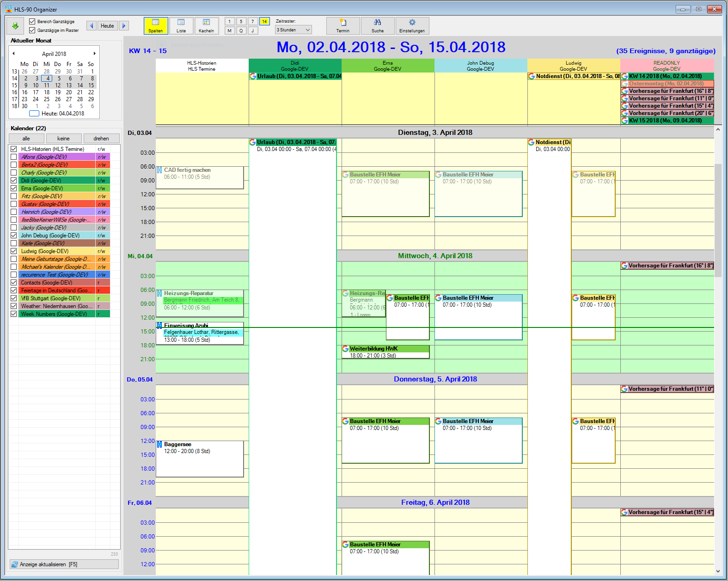The height and width of the screenshot is (581, 728).
Task: Click the Didi calendar green color bar
Action: pyautogui.click(x=57, y=181)
